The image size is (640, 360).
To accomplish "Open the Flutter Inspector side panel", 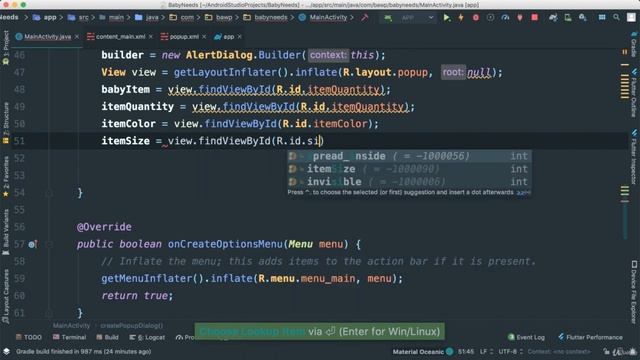I will tap(634, 157).
